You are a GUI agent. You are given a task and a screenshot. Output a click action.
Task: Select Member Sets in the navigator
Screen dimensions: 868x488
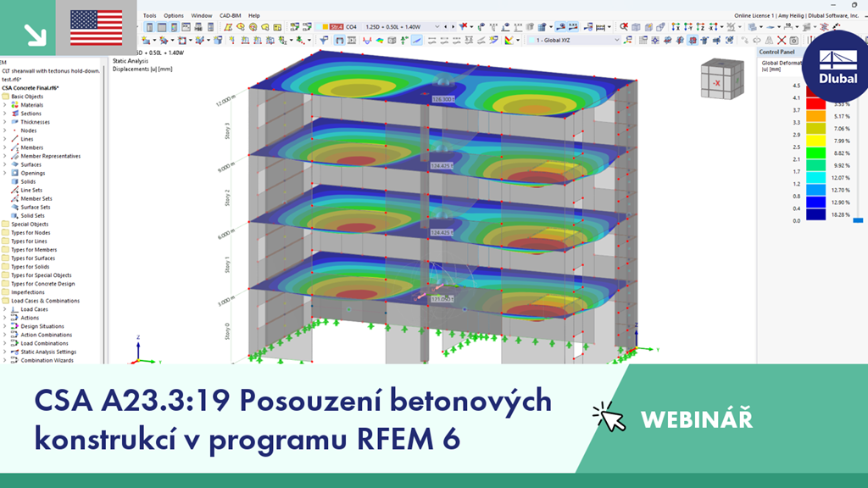[36, 198]
